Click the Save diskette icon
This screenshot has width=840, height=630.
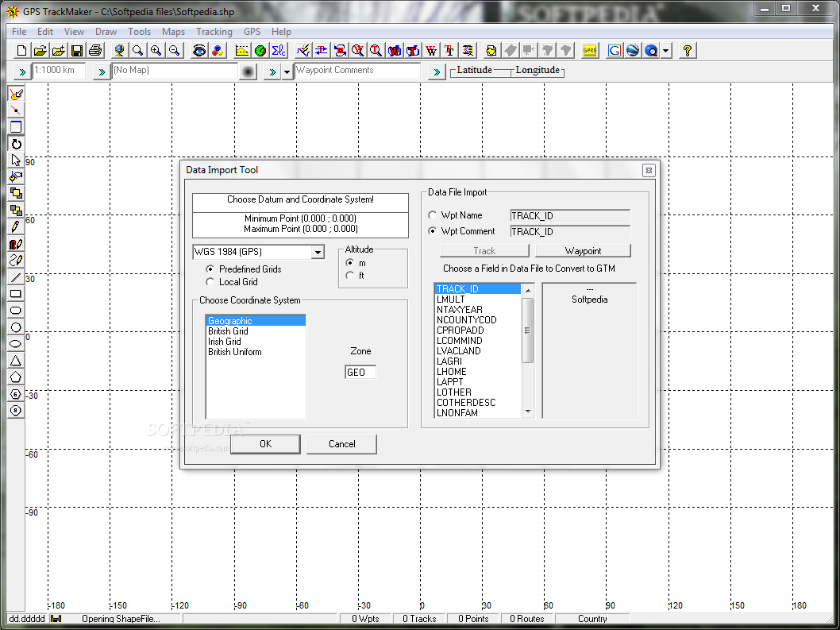click(76, 50)
